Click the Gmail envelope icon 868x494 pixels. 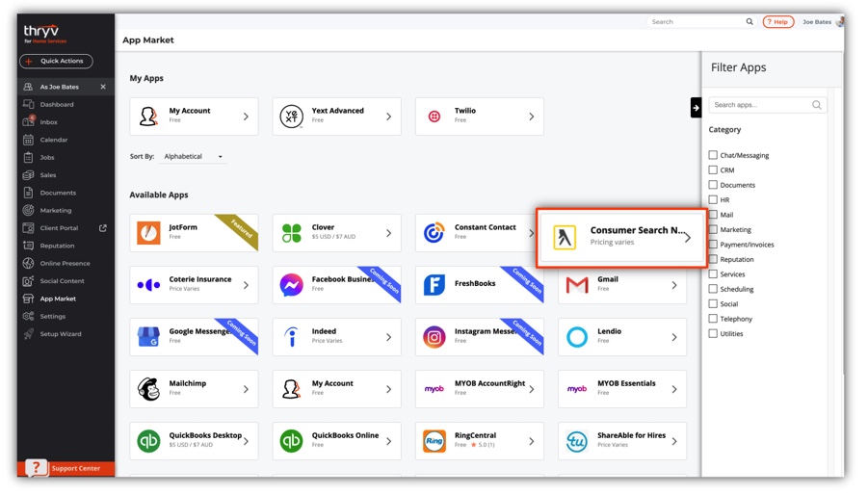(x=577, y=285)
